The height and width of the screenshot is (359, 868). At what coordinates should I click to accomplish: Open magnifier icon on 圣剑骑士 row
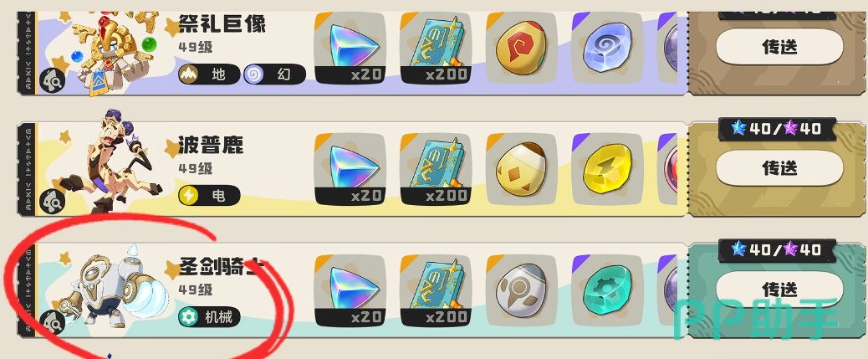click(x=53, y=322)
